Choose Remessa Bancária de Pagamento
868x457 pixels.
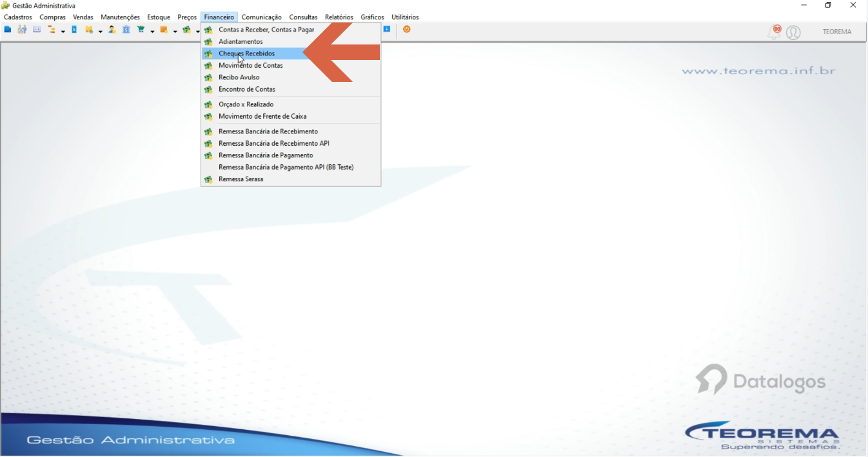pyautogui.click(x=291, y=155)
